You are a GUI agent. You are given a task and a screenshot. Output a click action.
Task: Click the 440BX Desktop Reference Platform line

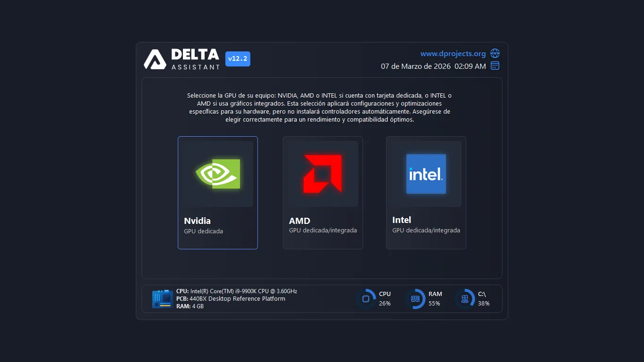click(x=231, y=299)
